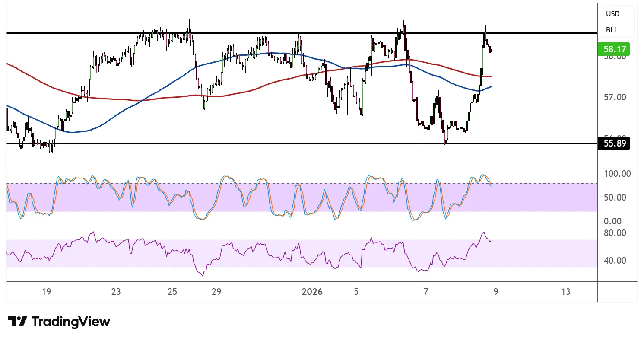Click the 57.00 price axis label
The height and width of the screenshot is (341, 644).
coord(614,97)
